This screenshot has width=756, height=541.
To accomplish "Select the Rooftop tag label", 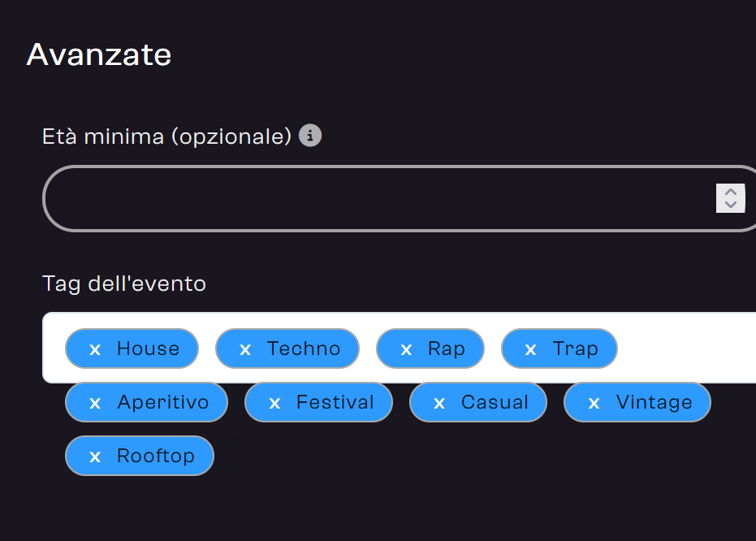I will tap(156, 456).
